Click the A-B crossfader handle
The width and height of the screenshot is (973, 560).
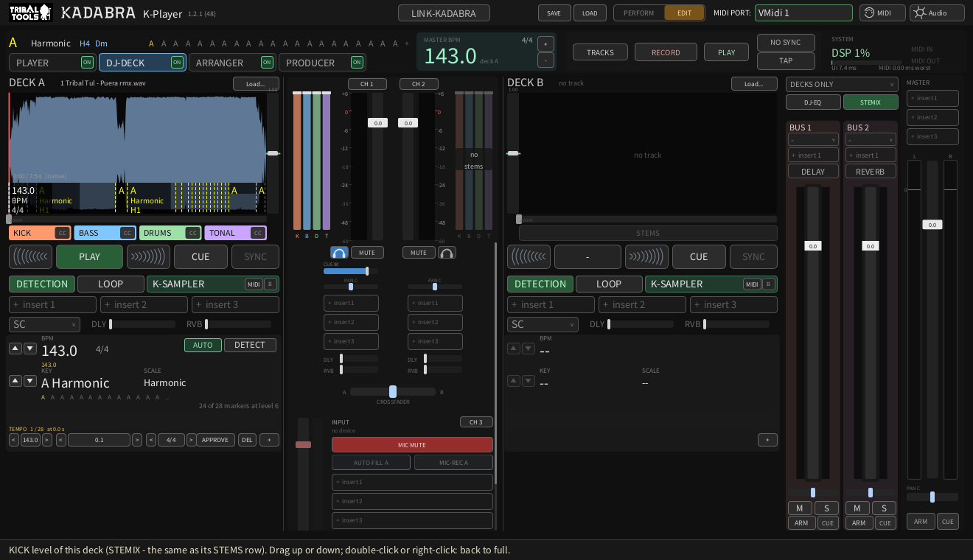coord(393,391)
